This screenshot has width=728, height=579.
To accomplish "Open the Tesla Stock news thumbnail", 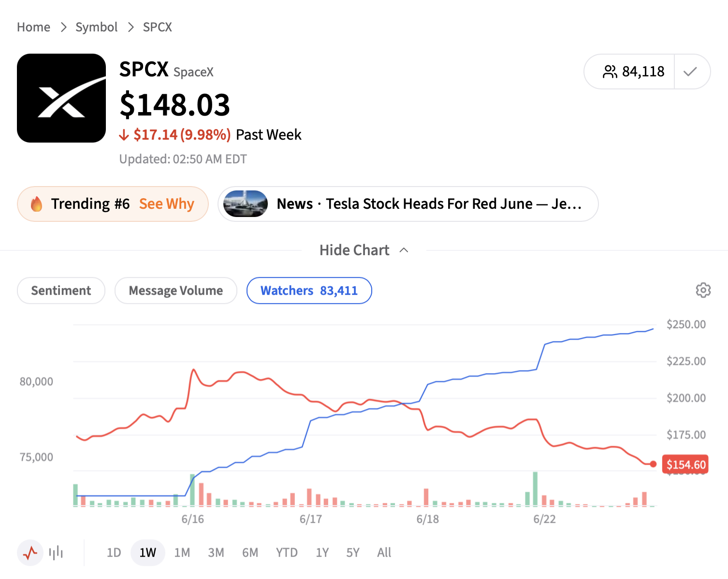I will tap(246, 204).
